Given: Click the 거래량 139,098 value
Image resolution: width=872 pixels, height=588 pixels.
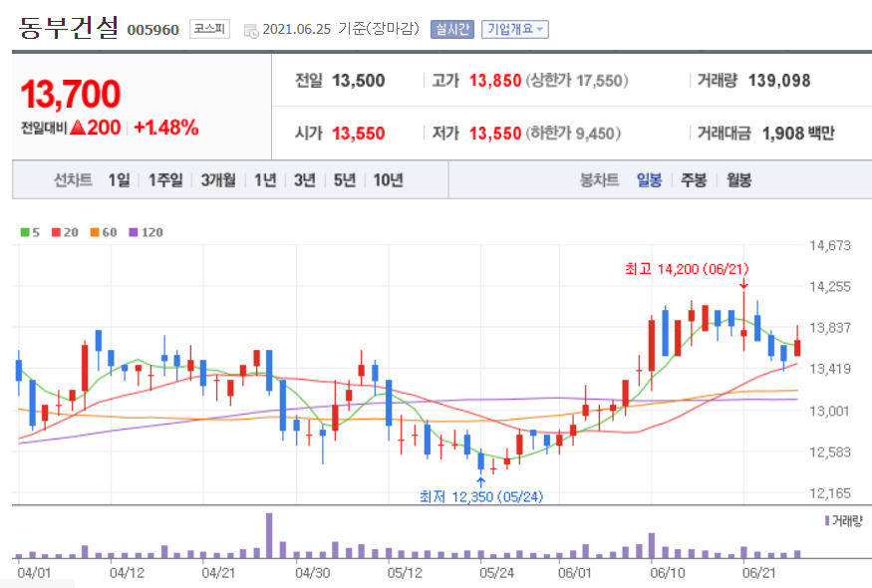Looking at the screenshot, I should coord(779,81).
